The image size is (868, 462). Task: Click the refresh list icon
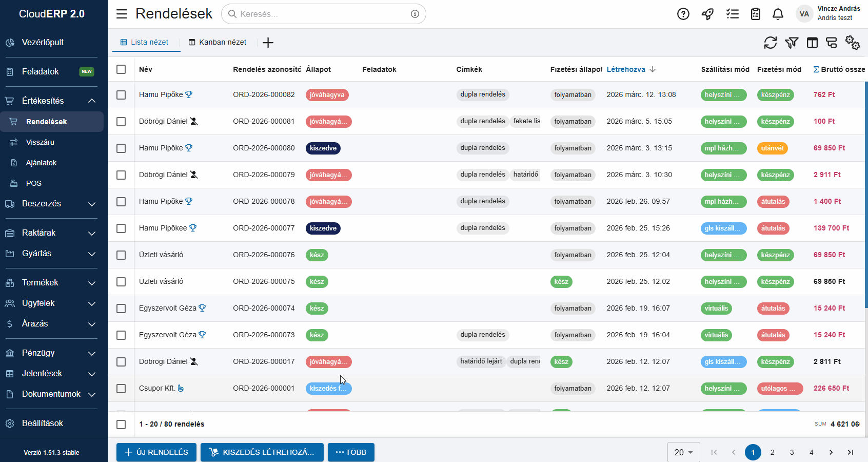point(770,43)
